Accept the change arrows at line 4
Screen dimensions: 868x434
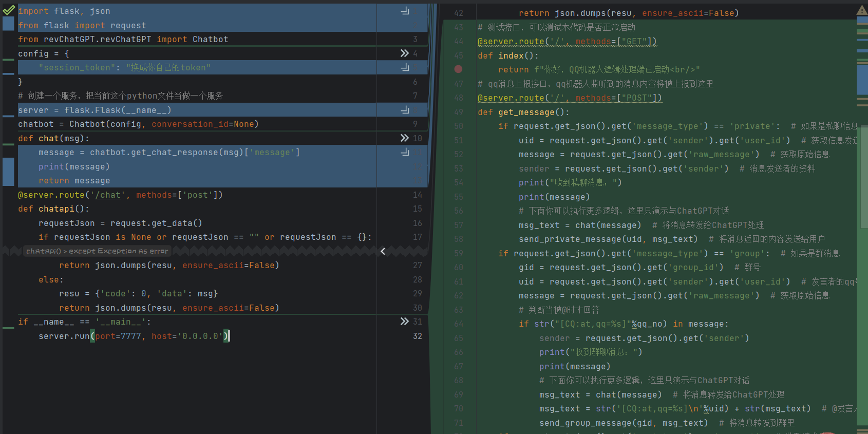coord(405,53)
